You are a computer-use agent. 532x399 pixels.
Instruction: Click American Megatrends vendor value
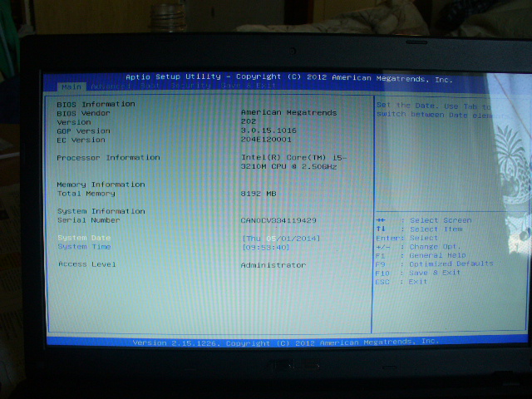click(288, 113)
